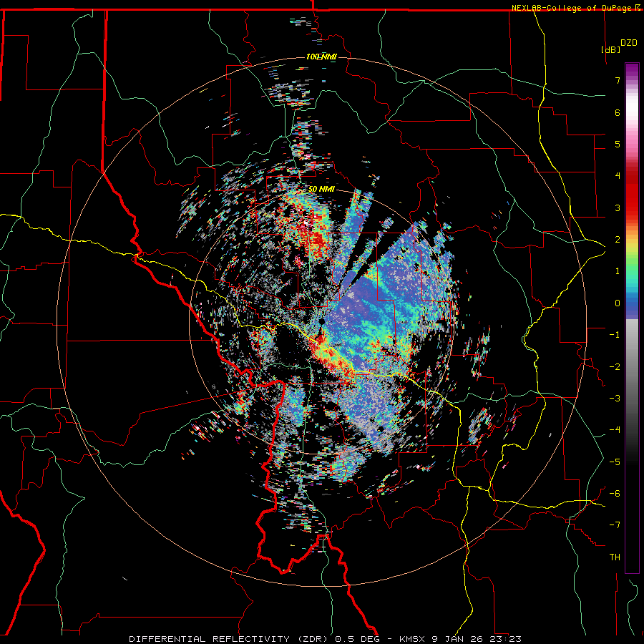Click the 3 tick label on scale
This screenshot has width=644, height=644.
(x=618, y=208)
